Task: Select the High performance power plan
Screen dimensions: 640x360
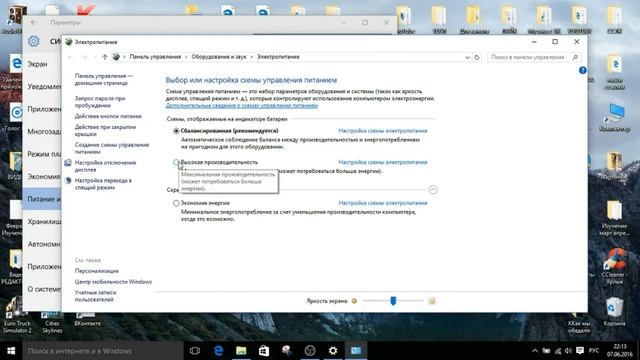Action: coord(176,162)
